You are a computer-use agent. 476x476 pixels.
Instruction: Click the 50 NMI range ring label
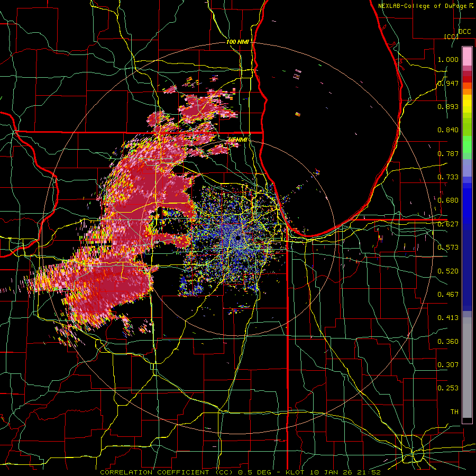pos(237,140)
